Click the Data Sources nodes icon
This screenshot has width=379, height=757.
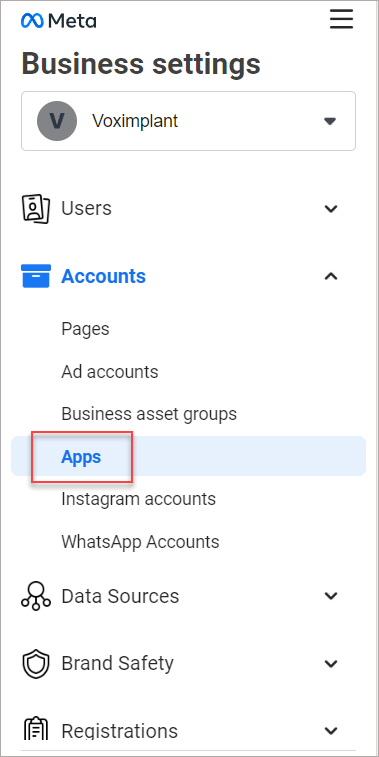coord(36,596)
